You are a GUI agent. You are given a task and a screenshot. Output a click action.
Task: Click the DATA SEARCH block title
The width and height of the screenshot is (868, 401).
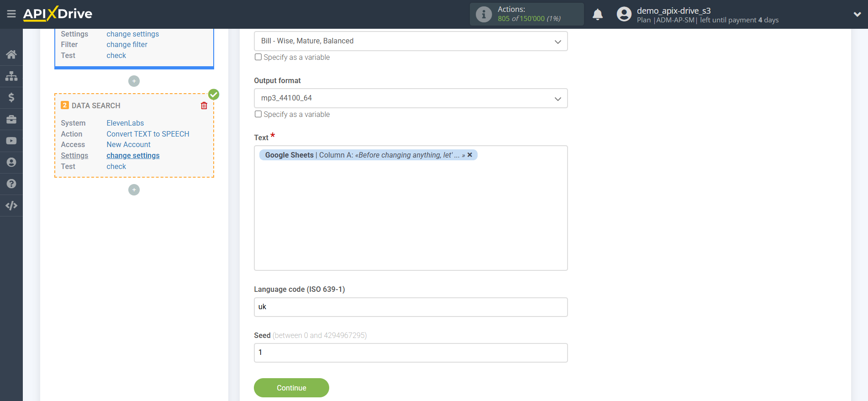[96, 106]
